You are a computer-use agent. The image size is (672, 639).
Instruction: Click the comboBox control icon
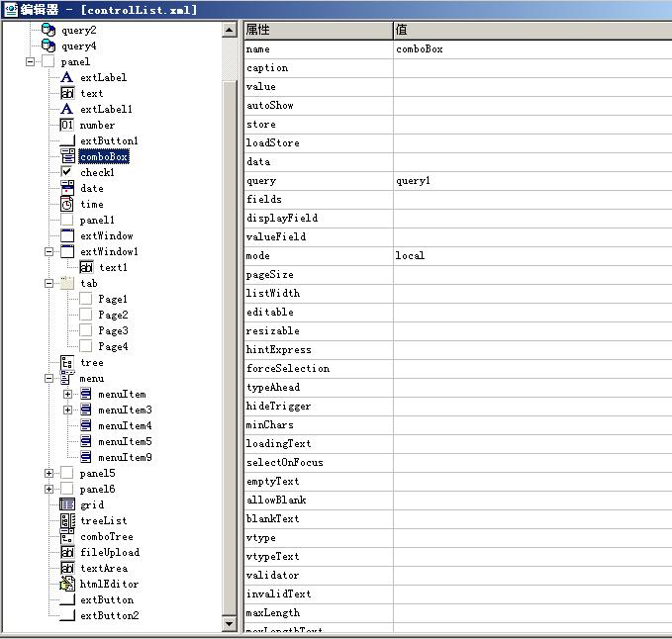click(x=67, y=156)
